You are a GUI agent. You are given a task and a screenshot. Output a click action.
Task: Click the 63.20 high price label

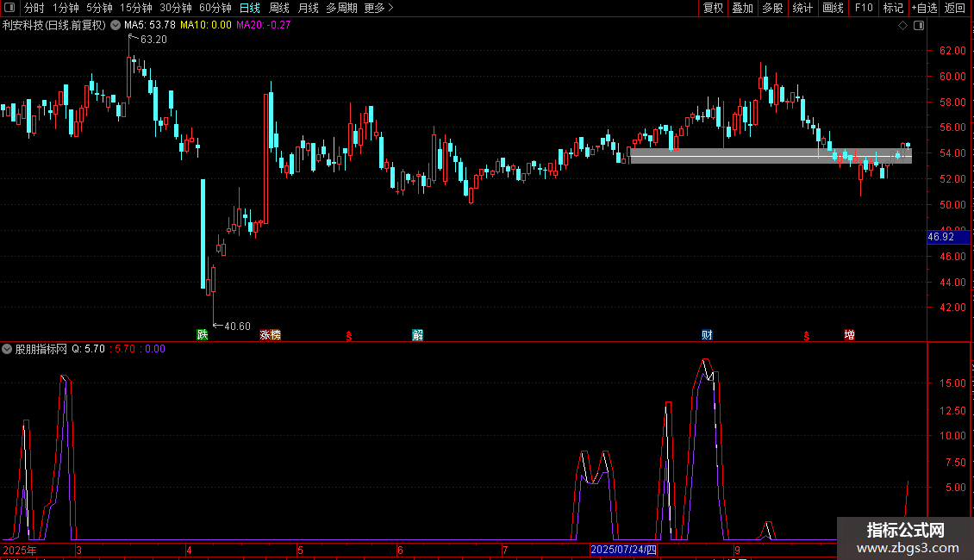click(x=153, y=39)
